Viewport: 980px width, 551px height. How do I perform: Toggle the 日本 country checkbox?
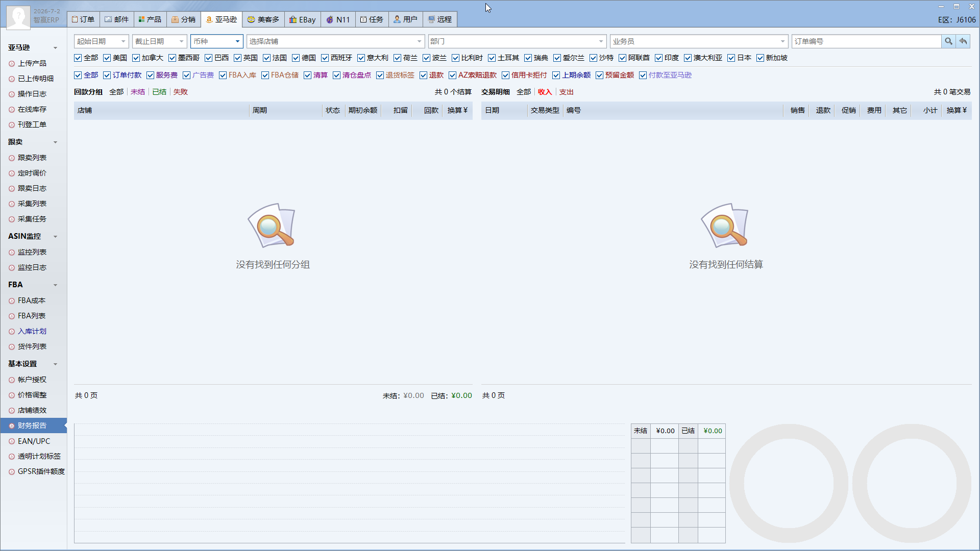point(731,58)
